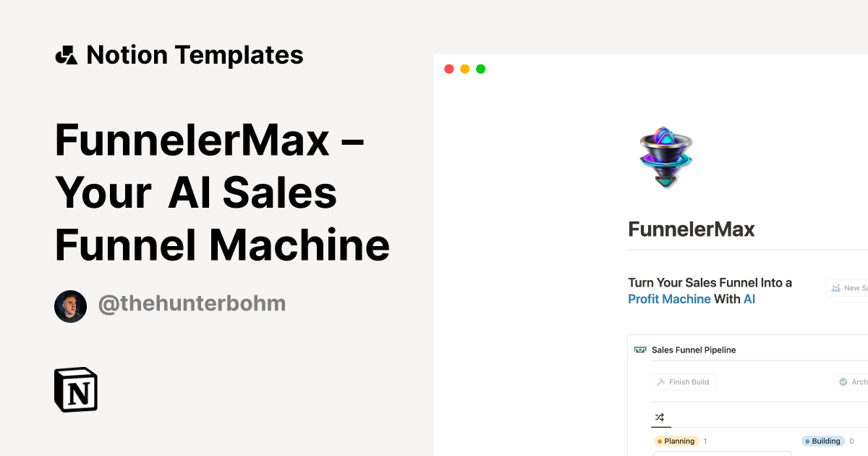The height and width of the screenshot is (456, 868).
Task: Click the checkmark icon on the Archive button
Action: click(844, 381)
